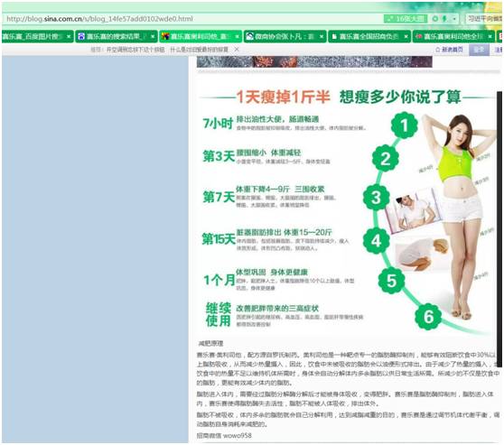
Task: Click the green number 4 step badge
Action: pyautogui.click(x=376, y=241)
